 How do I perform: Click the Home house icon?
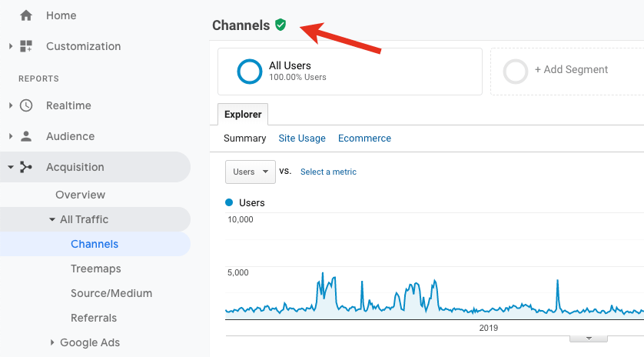point(26,15)
